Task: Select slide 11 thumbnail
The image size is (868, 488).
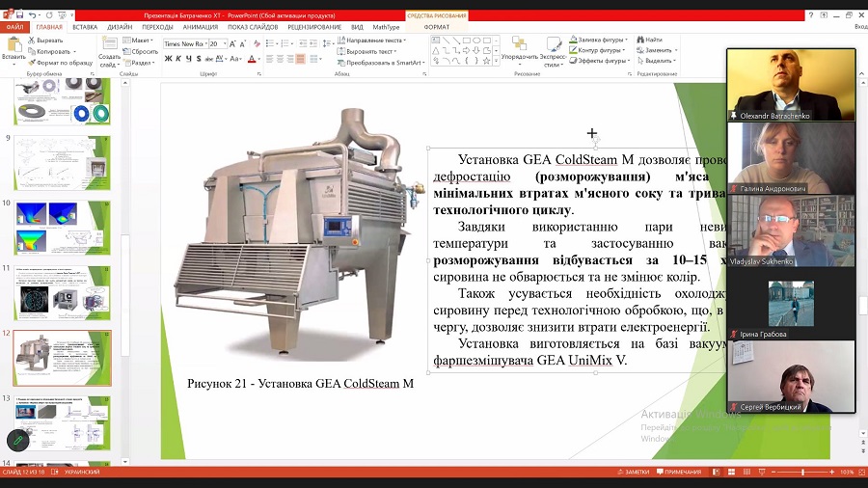Action: 62,292
